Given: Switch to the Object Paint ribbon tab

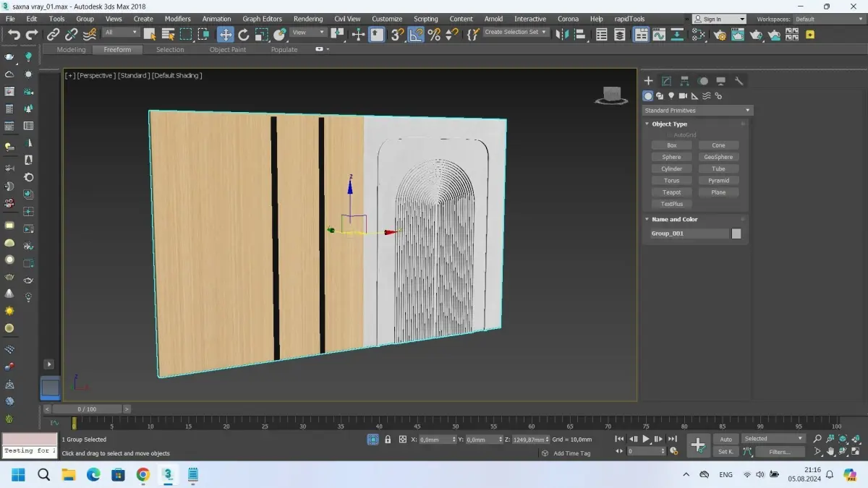Looking at the screenshot, I should (x=227, y=50).
